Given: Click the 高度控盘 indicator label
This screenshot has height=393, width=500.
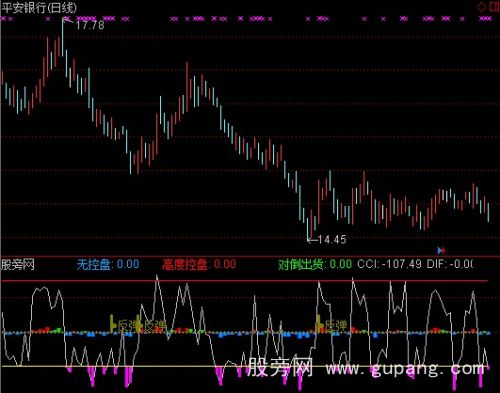Looking at the screenshot, I should point(199,264).
